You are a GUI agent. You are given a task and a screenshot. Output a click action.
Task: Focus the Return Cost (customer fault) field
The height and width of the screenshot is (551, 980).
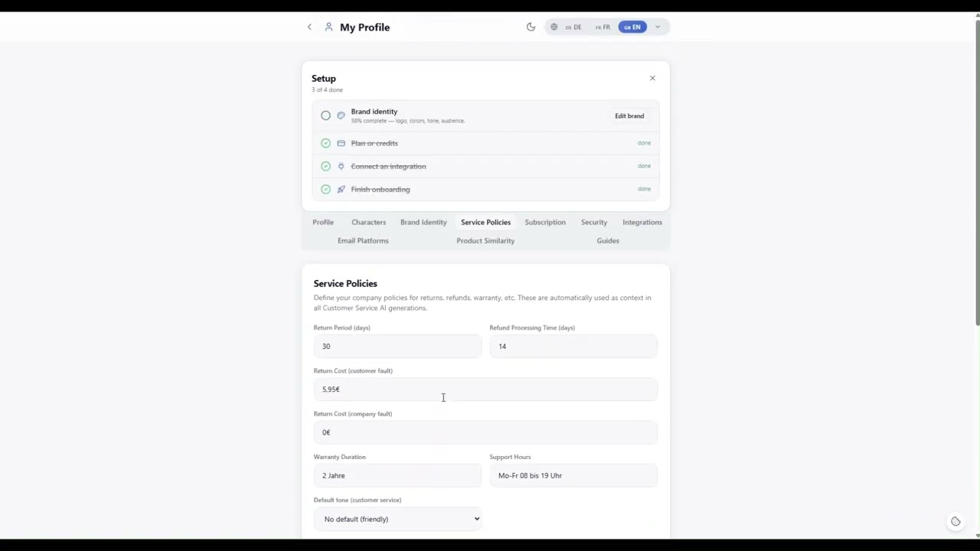[485, 389]
